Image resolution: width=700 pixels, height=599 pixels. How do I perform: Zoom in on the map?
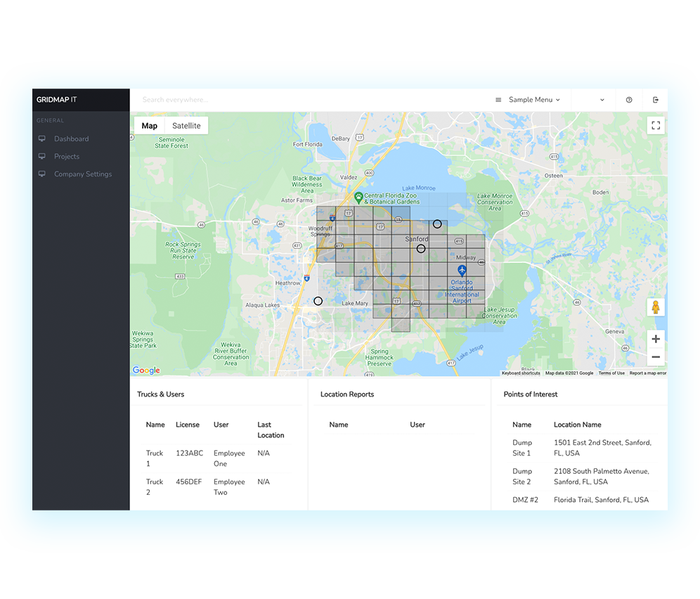point(656,339)
